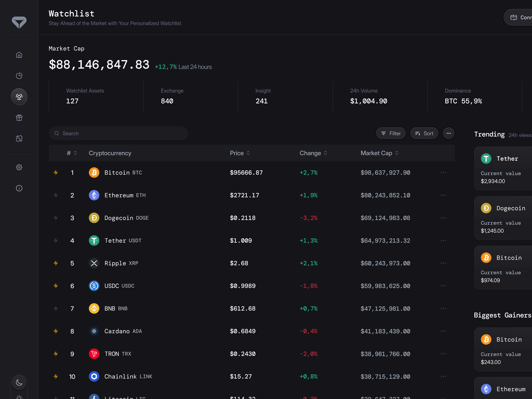Open the settings gear in the sidebar

pyautogui.click(x=19, y=167)
